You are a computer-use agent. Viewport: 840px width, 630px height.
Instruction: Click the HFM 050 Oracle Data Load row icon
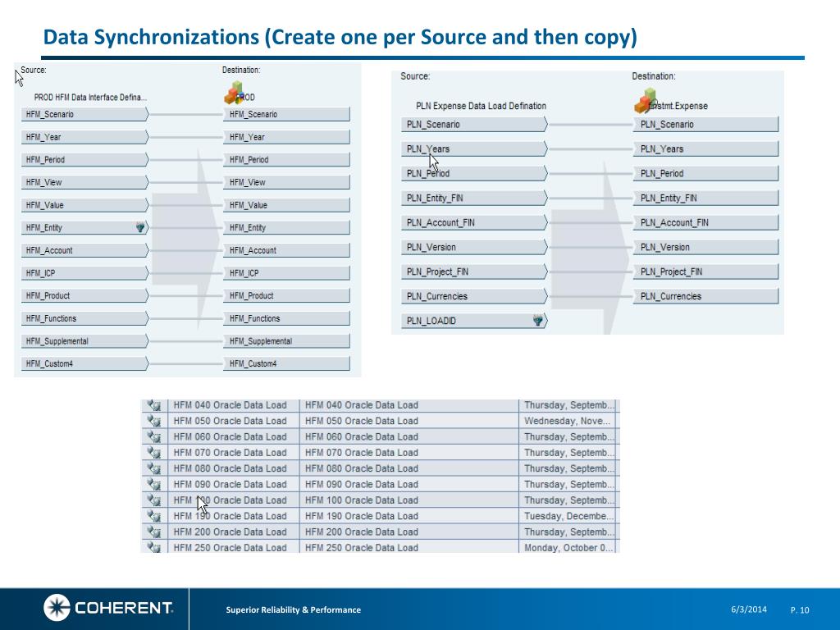pyautogui.click(x=154, y=421)
